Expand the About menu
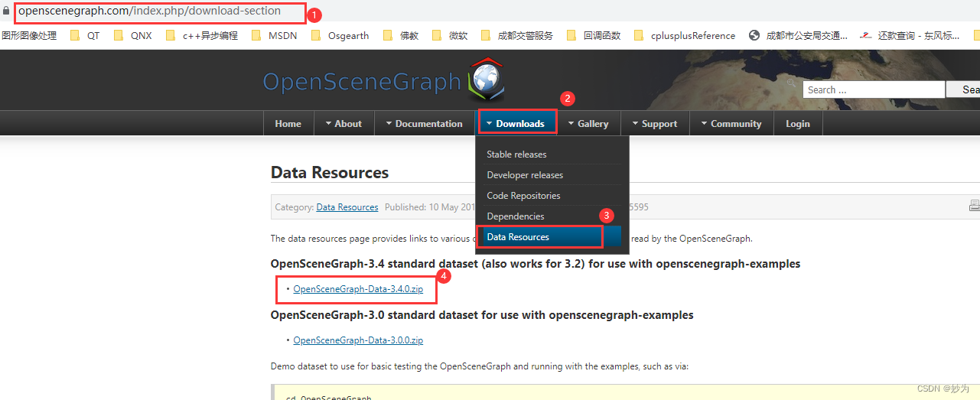The height and width of the screenshot is (400, 980). click(343, 123)
